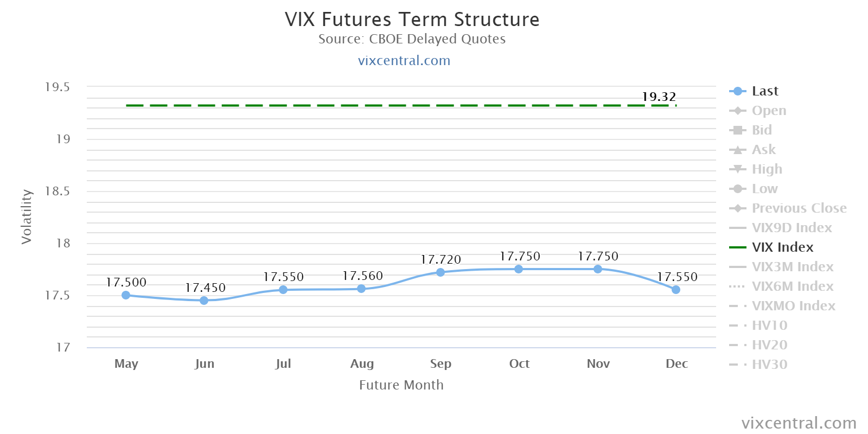Click the HV10 dashed legend icon

click(738, 325)
